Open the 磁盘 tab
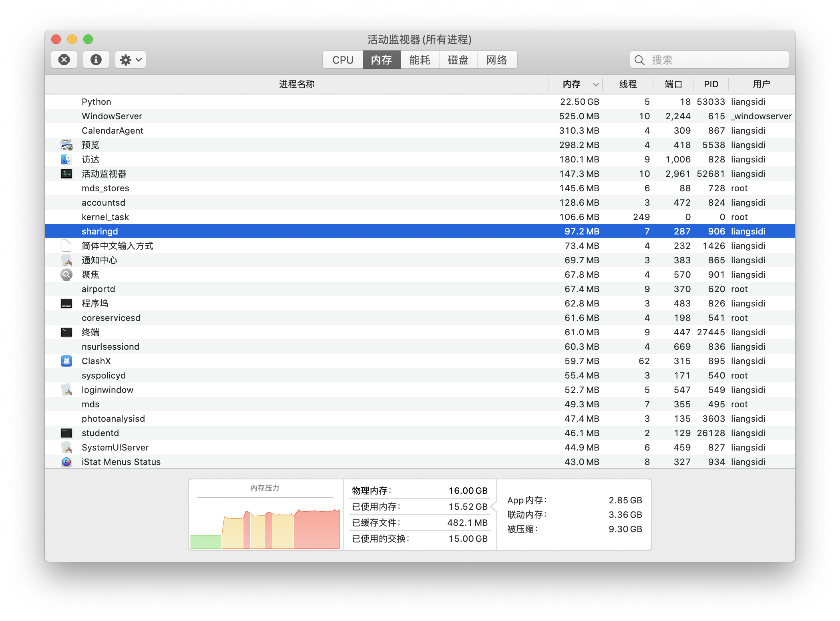 [458, 60]
